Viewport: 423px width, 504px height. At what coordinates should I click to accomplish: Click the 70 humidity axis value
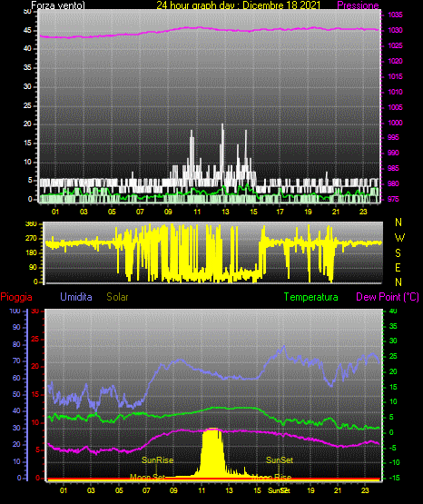point(16,361)
